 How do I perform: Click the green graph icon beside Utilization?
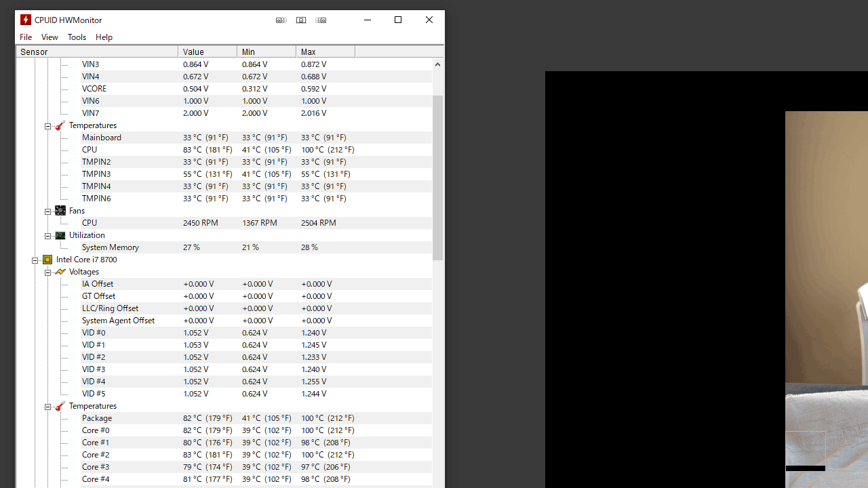click(x=60, y=235)
